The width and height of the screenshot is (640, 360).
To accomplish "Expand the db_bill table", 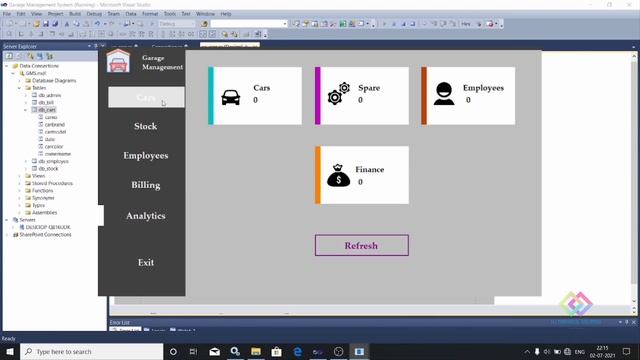I will pos(26,102).
